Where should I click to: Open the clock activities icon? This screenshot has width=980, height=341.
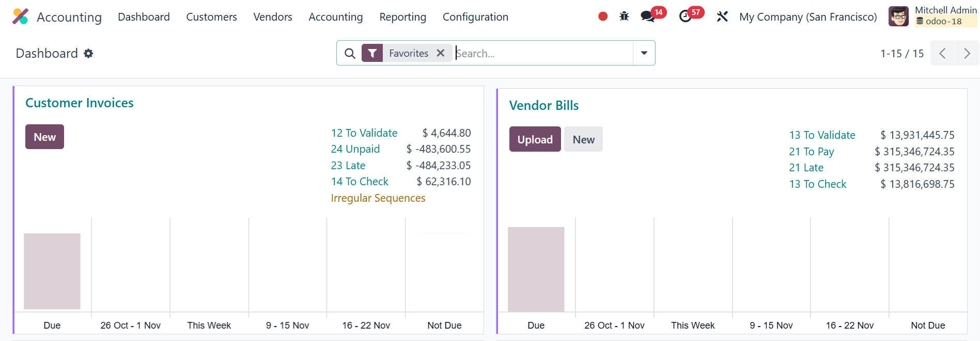pyautogui.click(x=686, y=17)
